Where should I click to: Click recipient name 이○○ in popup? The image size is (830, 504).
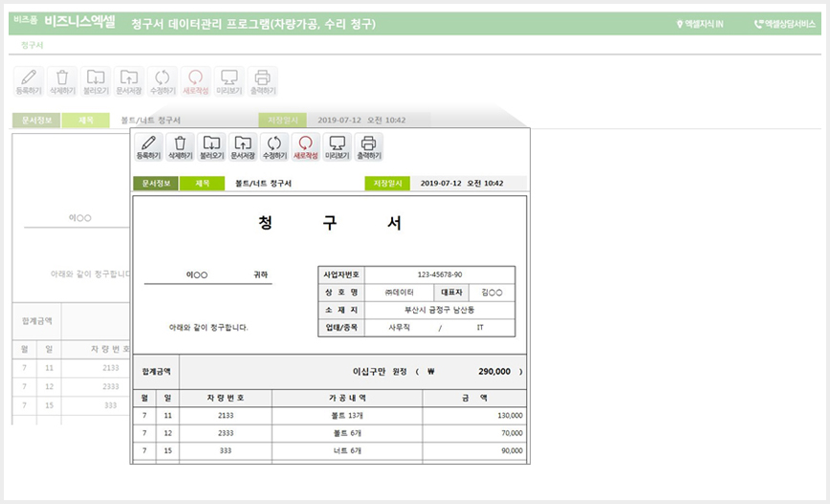point(196,274)
